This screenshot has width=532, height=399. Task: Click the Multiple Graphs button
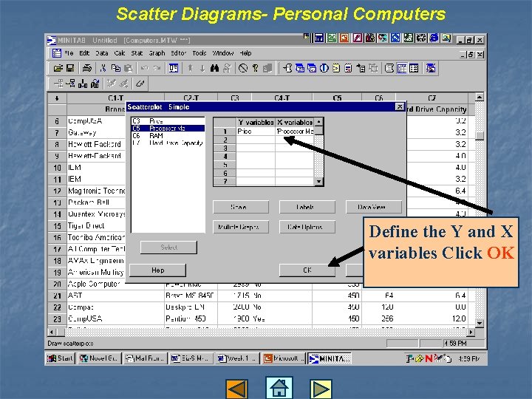tap(241, 227)
